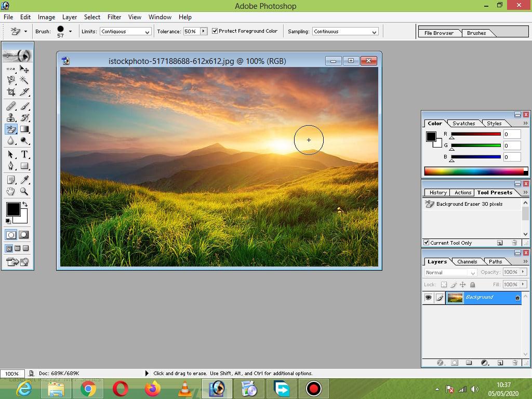Screen dimensions: 532x399
Task: Select the Brush tool
Action: tap(25, 106)
